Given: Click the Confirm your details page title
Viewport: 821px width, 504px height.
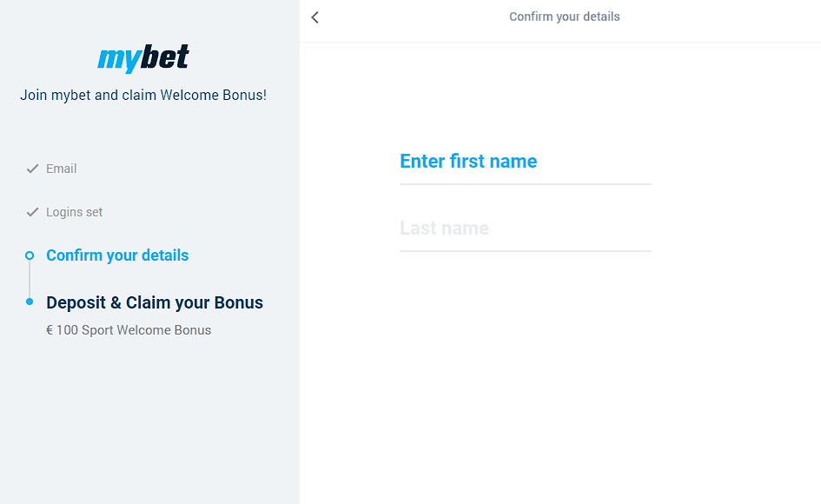Looking at the screenshot, I should click(x=564, y=17).
